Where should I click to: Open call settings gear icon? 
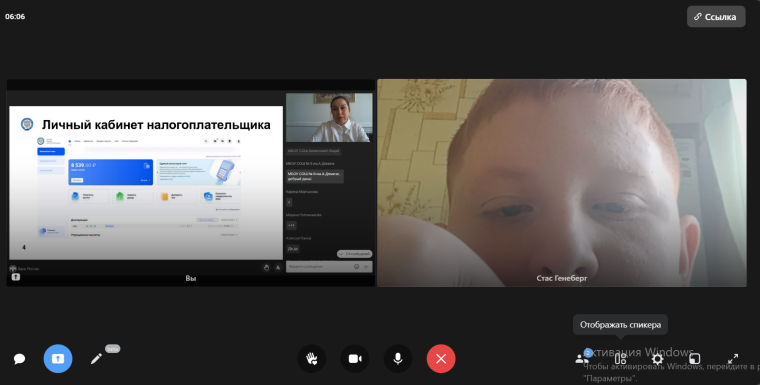657,359
